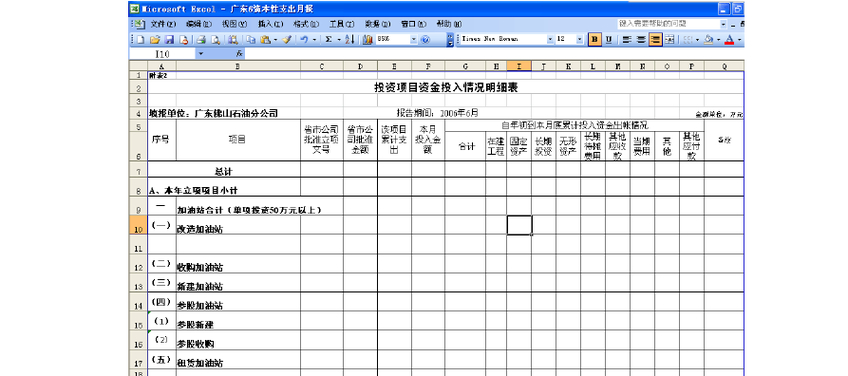Apply the Fill Color paint bucket
Screen dimensions: 848x376
pyautogui.click(x=708, y=39)
